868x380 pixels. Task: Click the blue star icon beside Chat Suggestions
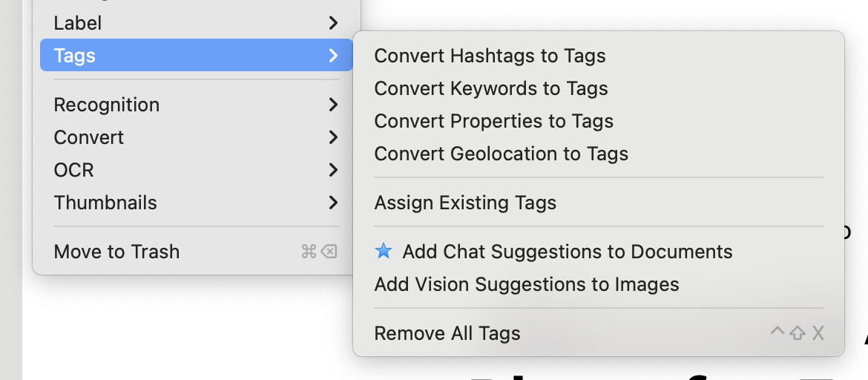pos(383,252)
